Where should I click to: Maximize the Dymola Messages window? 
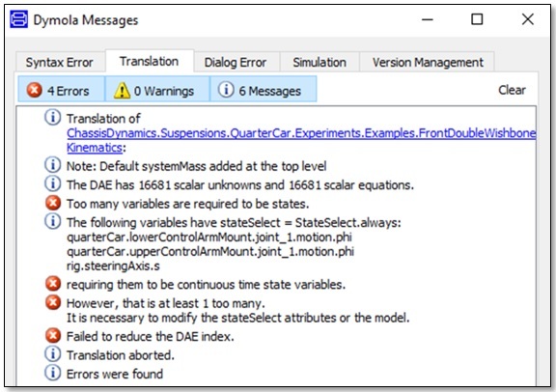477,19
